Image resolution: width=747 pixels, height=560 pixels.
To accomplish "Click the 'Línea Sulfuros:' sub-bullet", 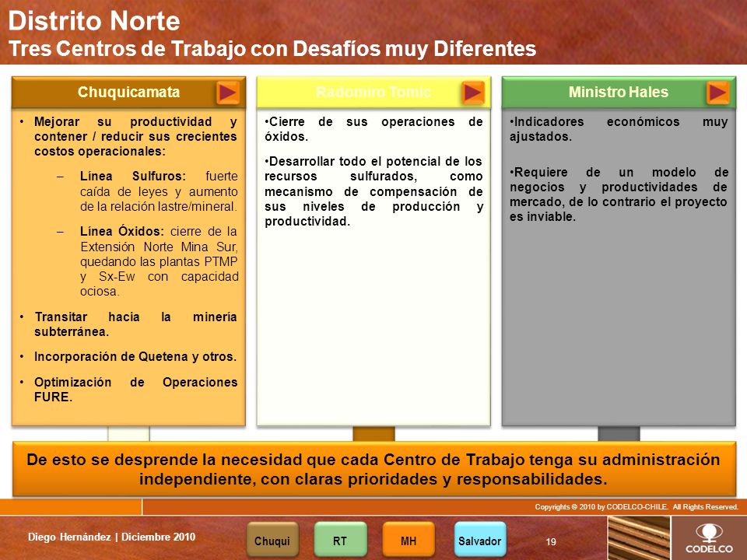I will [x=159, y=191].
